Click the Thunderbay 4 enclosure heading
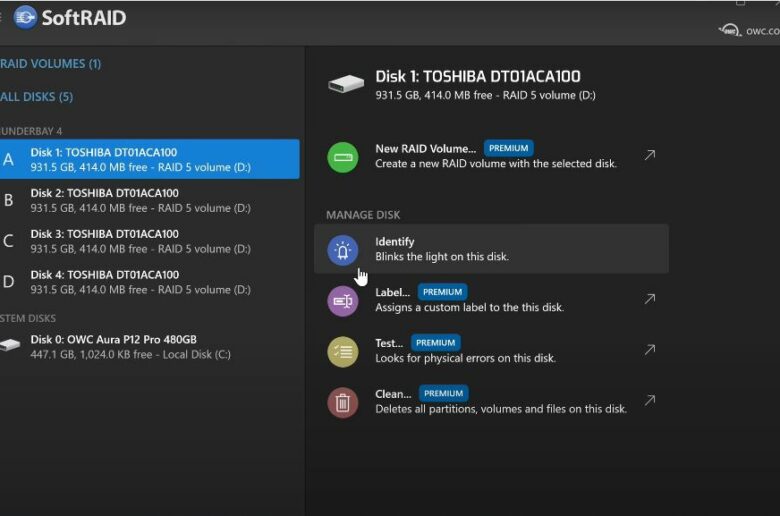 pyautogui.click(x=31, y=131)
